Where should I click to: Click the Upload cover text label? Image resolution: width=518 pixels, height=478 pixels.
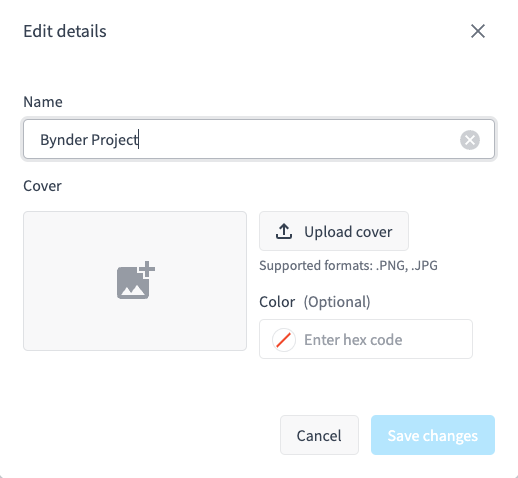348,232
